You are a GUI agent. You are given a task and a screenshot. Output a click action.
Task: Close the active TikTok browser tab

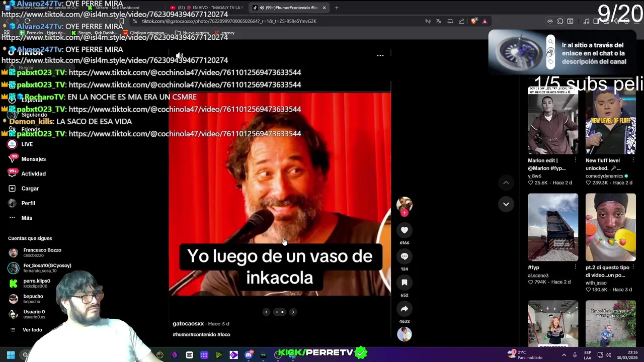(x=324, y=8)
